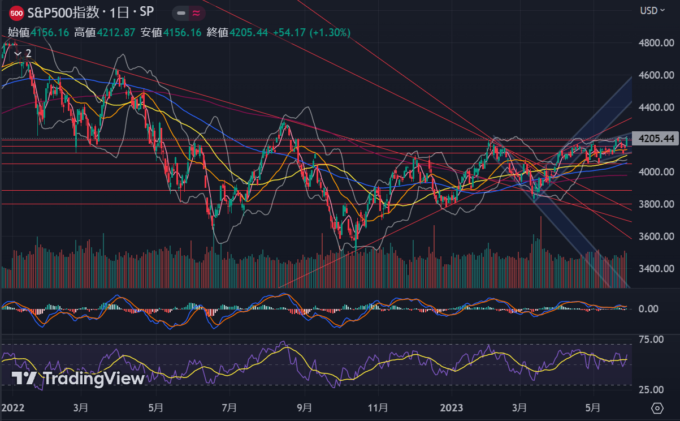Viewport: 680px width, 421px height.
Task: Click the 11月 marker on time axis
Action: coord(378,408)
